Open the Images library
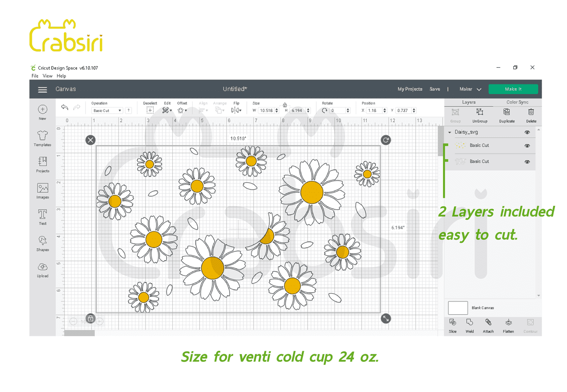The image size is (567, 392). (x=42, y=190)
